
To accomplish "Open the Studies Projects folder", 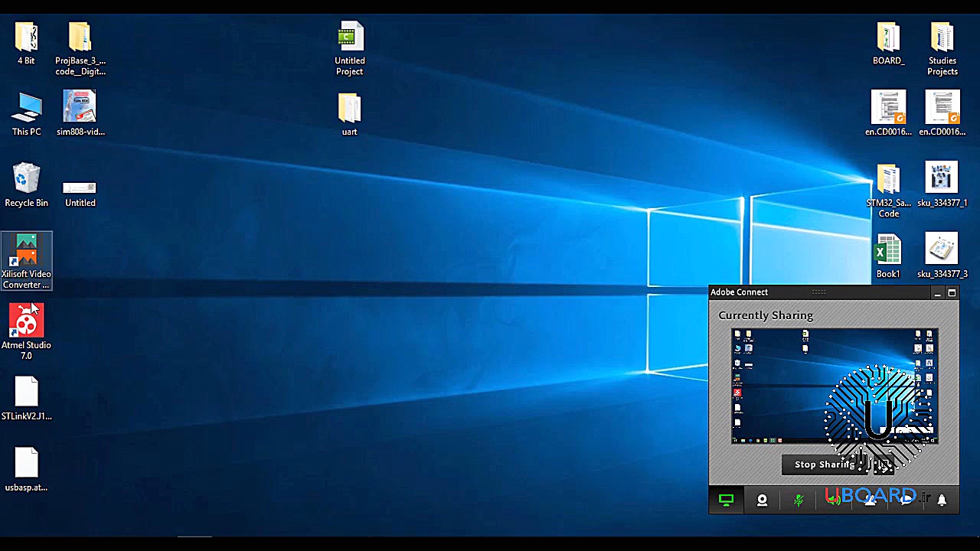I will pyautogui.click(x=942, y=49).
